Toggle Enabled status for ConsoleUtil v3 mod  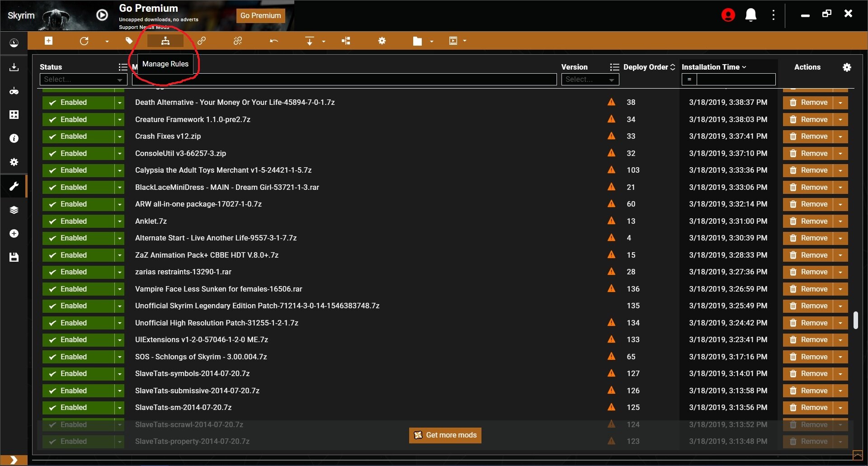pos(78,153)
